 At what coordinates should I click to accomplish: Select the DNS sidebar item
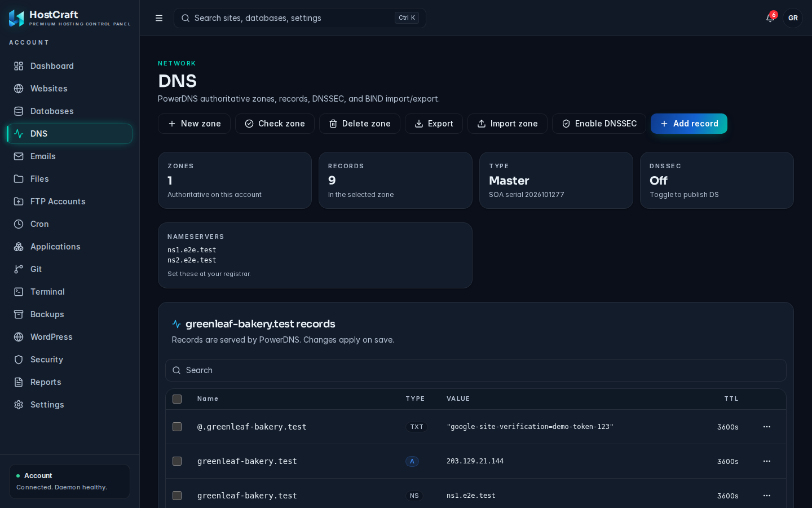[69, 134]
